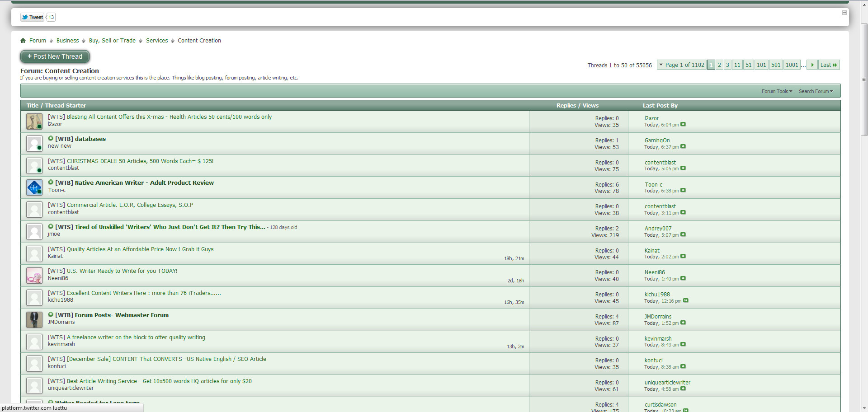The height and width of the screenshot is (412, 868).
Task: Go to page 3 of threads
Action: click(727, 65)
